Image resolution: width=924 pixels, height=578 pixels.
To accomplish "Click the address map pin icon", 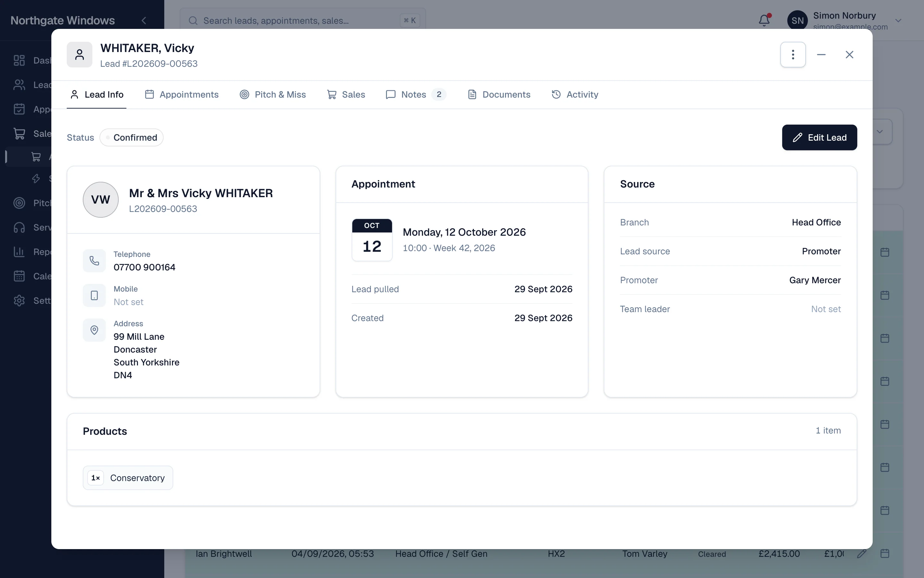I will (x=94, y=330).
